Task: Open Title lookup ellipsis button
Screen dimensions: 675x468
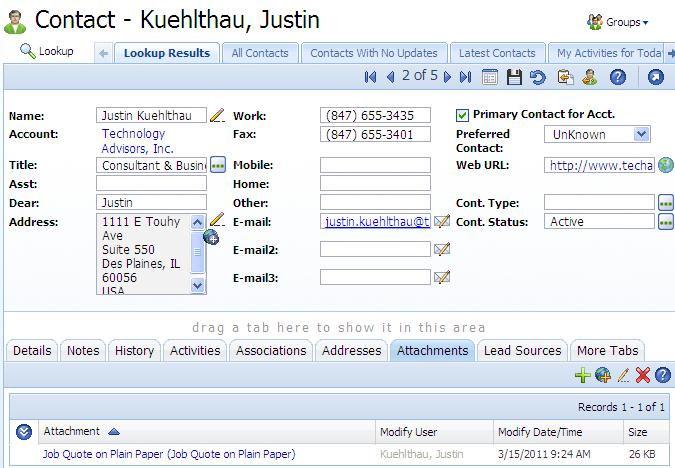Action: coord(218,165)
